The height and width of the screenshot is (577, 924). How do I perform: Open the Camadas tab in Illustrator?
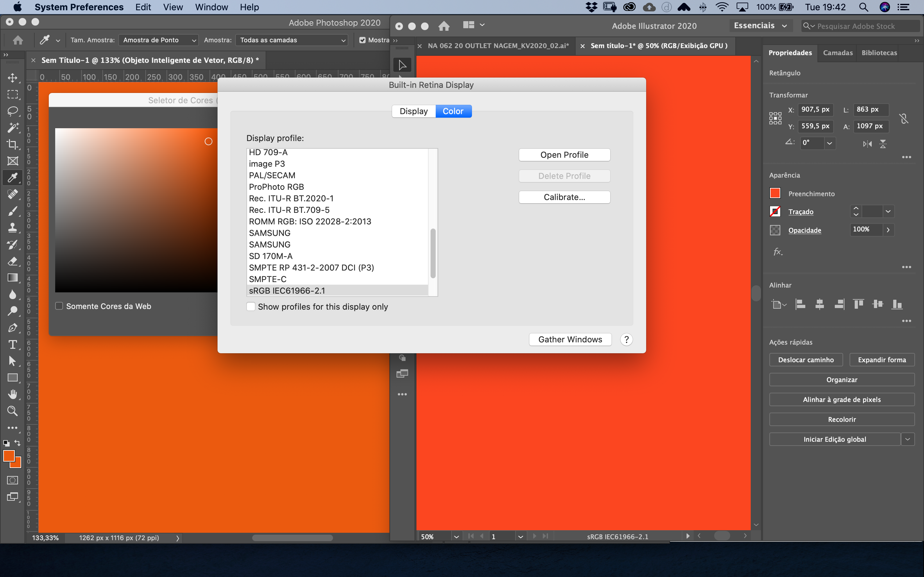(x=838, y=53)
